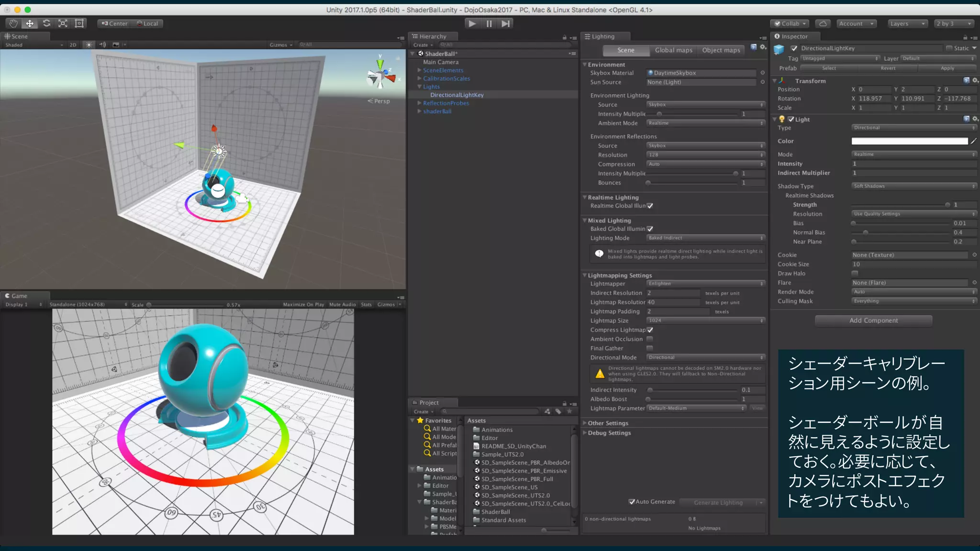Image resolution: width=980 pixels, height=551 pixels.
Task: Switch to the Global maps tab
Action: [673, 50]
